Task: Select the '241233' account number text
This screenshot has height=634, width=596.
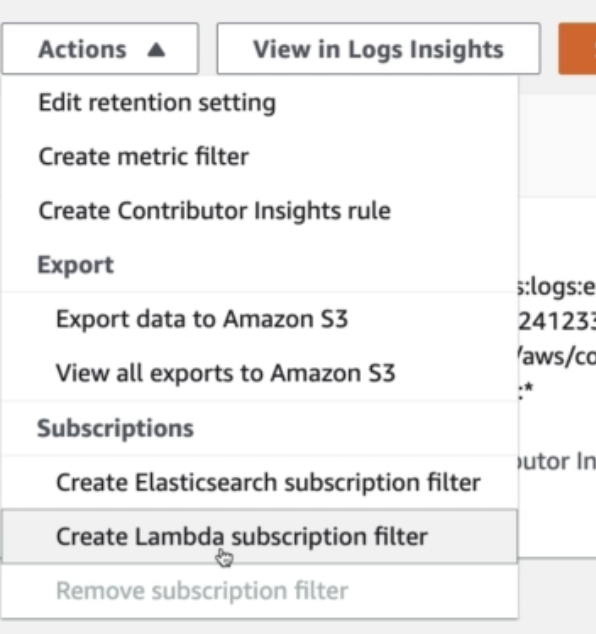Action: pos(557,322)
